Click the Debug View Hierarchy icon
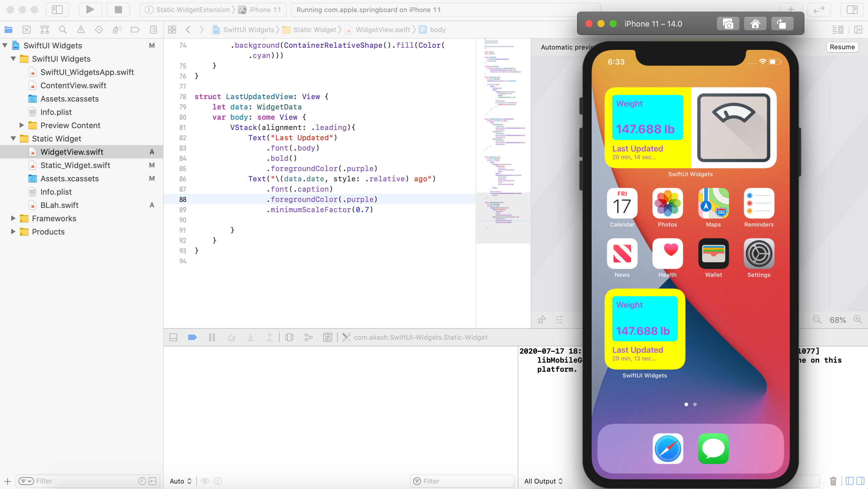Viewport: 868px width, 489px height. pyautogui.click(x=289, y=337)
